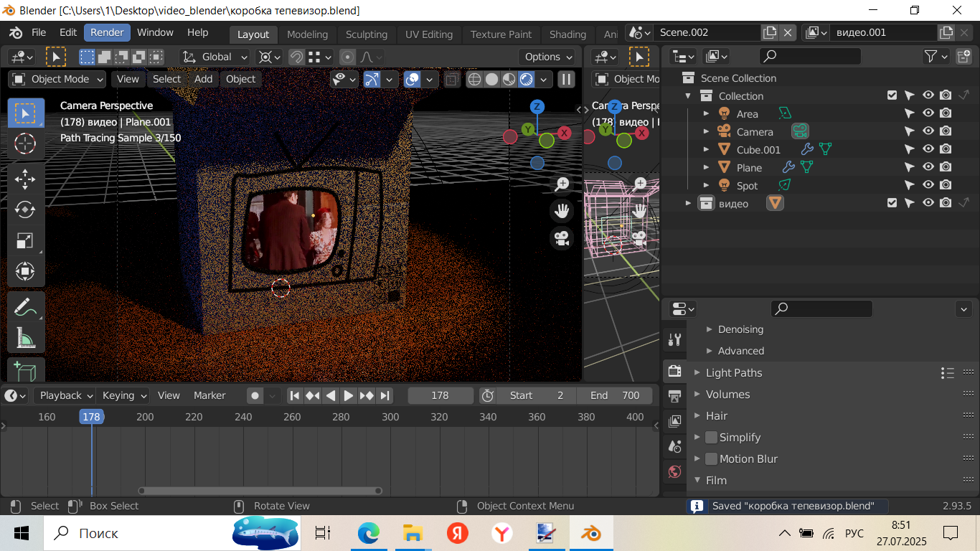Select the Measure tool
The width and height of the screenshot is (980, 551).
[25, 338]
